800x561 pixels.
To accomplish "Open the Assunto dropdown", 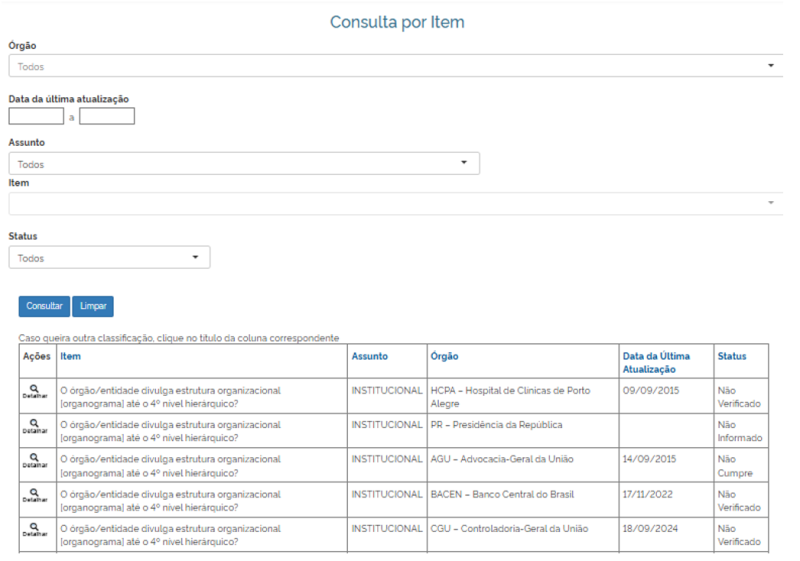I will [243, 164].
